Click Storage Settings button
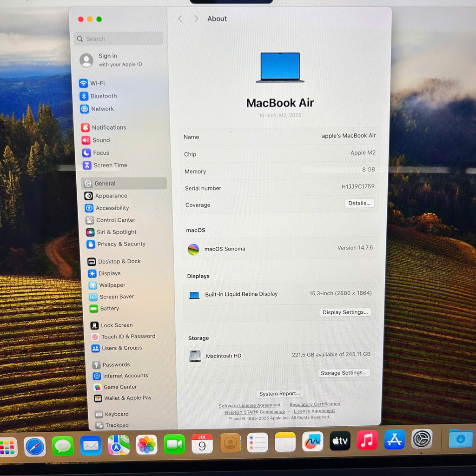The width and height of the screenshot is (476, 476). pos(344,373)
